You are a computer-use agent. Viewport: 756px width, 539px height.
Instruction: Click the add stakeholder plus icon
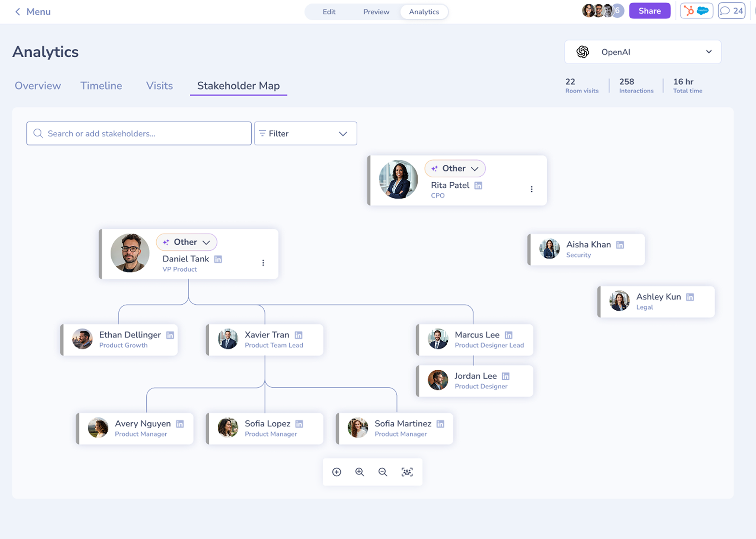click(336, 472)
